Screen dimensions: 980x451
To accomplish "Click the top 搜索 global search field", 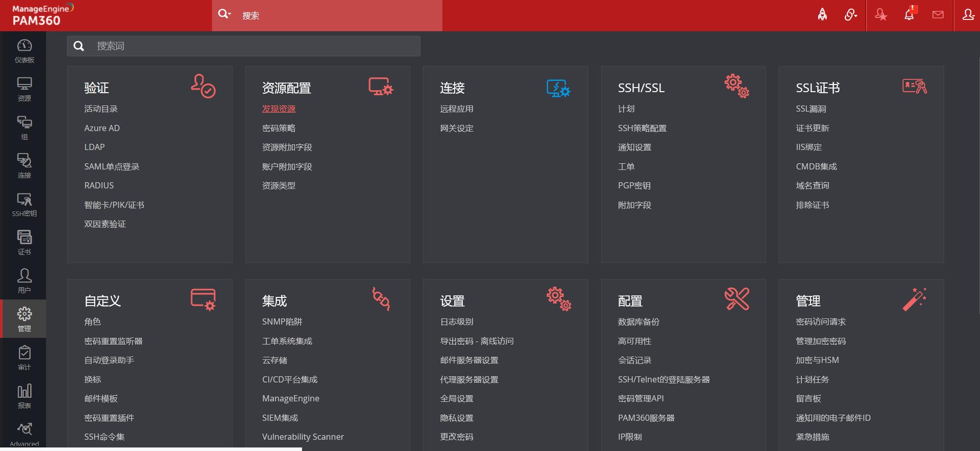I will click(x=340, y=15).
